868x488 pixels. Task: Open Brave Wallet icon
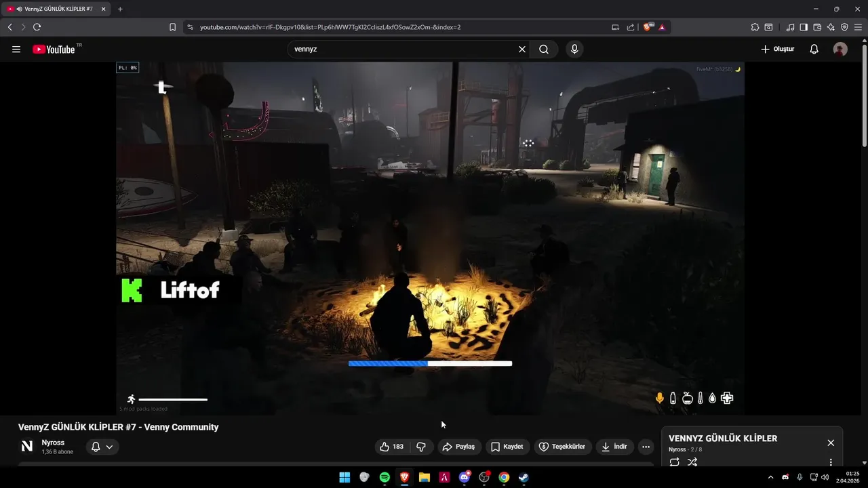817,27
